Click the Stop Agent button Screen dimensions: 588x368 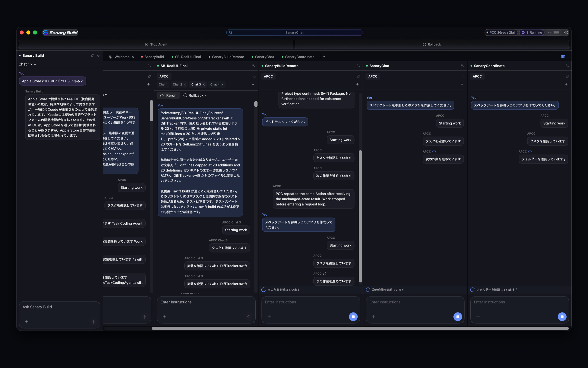(x=156, y=44)
